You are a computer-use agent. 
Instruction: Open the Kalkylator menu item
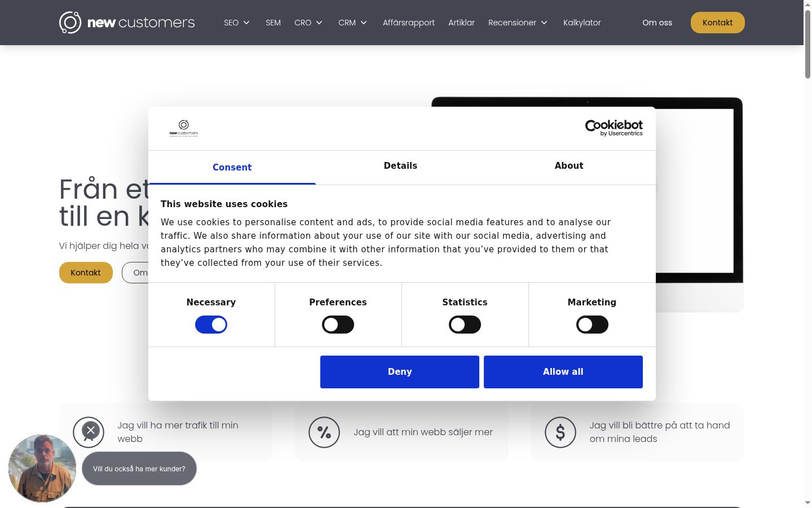click(x=582, y=23)
